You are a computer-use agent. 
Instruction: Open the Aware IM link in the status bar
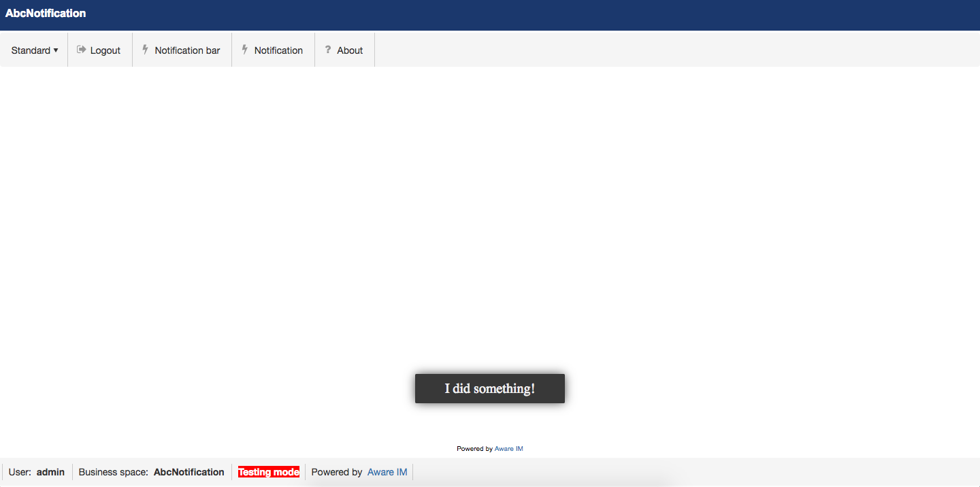click(387, 472)
